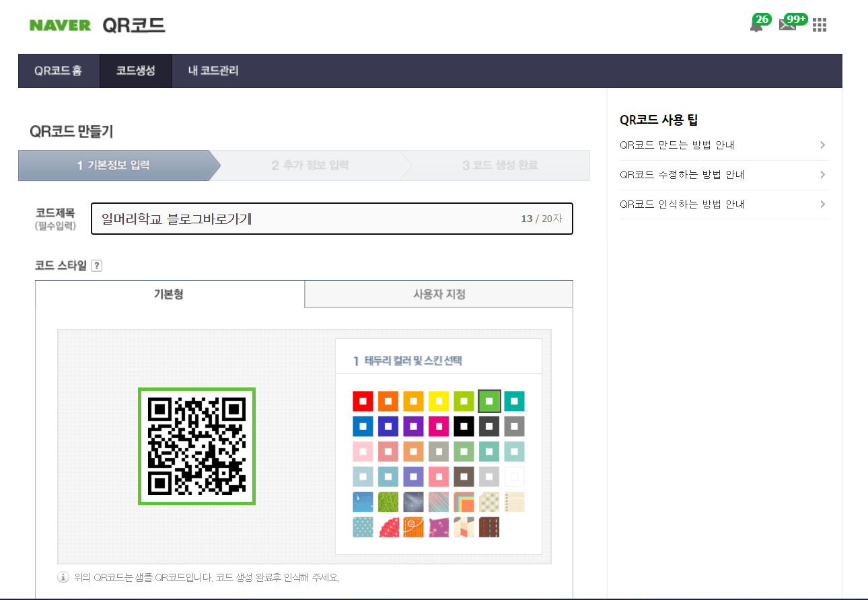The height and width of the screenshot is (600, 868).
Task: Select the 코드생성 menu item
Action: (x=135, y=71)
